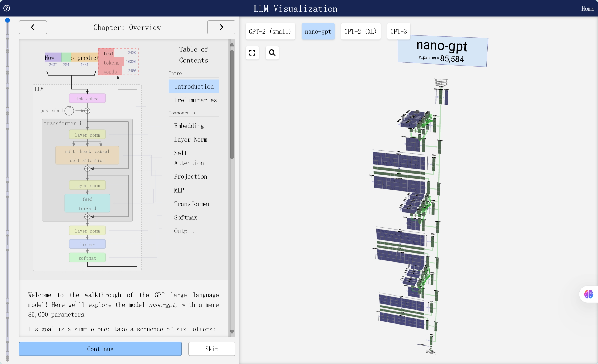Jump to the Layer Norm section
The image size is (598, 364).
pos(191,140)
